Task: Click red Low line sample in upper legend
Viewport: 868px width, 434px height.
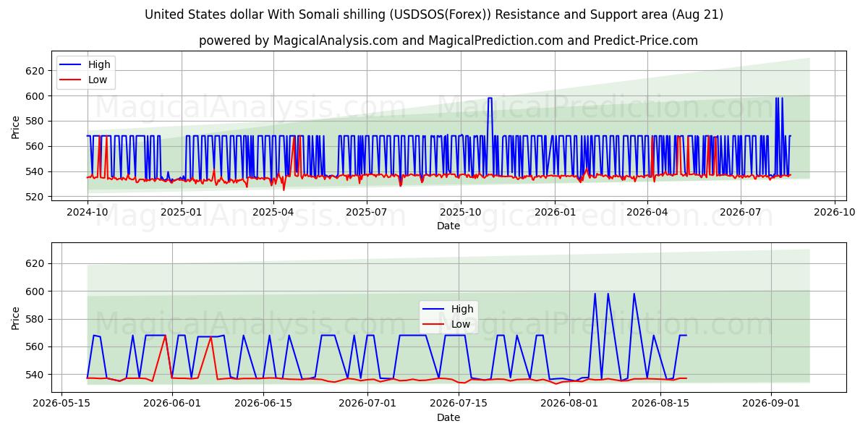Action: coord(71,80)
